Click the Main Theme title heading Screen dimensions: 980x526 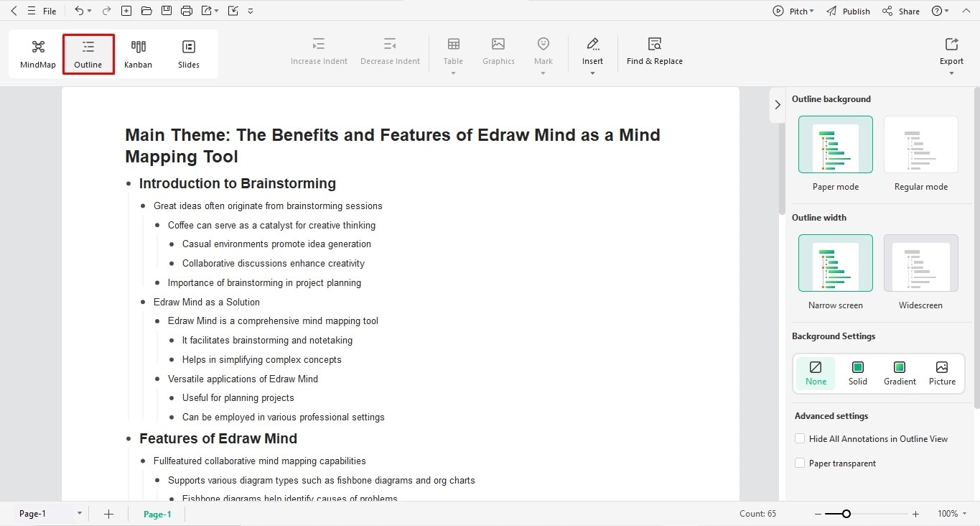coord(393,146)
